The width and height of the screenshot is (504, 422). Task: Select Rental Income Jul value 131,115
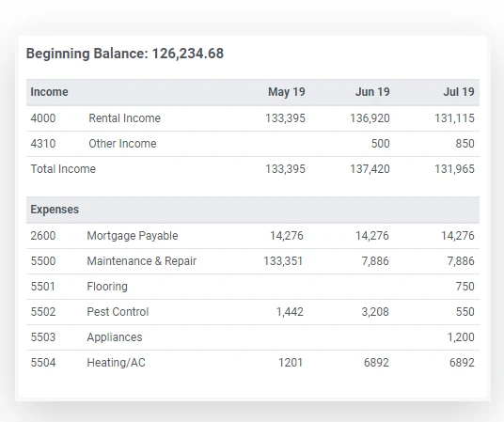(x=454, y=118)
